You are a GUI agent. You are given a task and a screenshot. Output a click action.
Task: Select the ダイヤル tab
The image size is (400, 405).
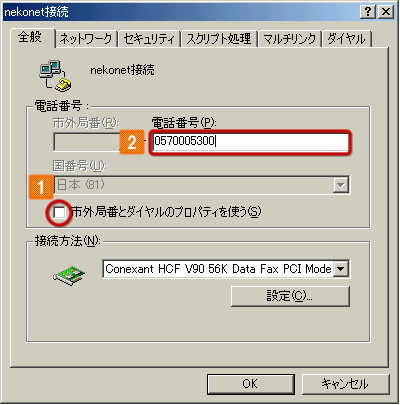pyautogui.click(x=346, y=39)
